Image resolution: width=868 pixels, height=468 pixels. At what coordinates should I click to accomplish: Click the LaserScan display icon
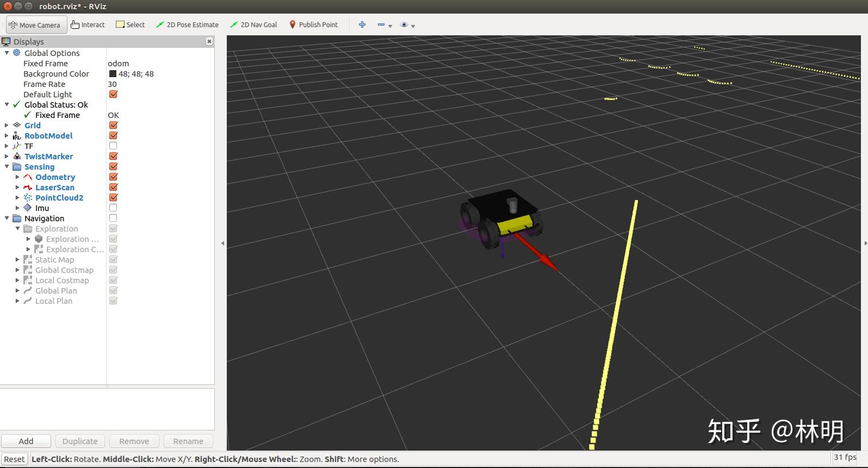click(28, 187)
